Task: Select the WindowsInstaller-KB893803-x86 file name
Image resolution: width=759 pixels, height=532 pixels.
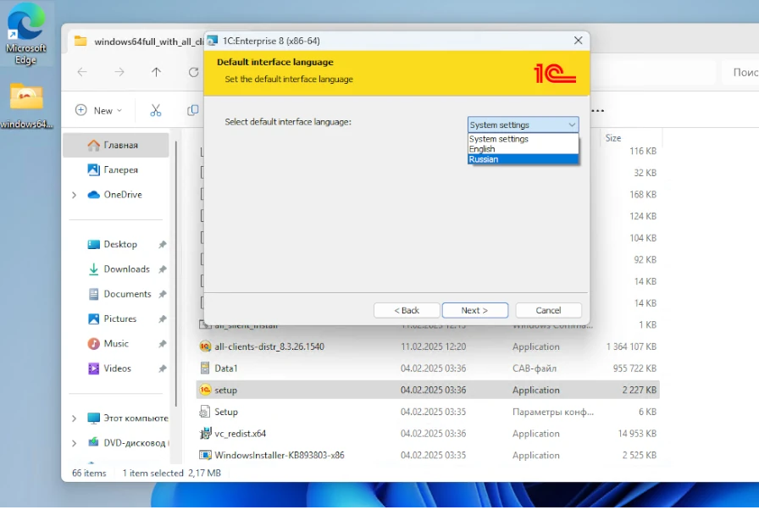Action: 280,455
